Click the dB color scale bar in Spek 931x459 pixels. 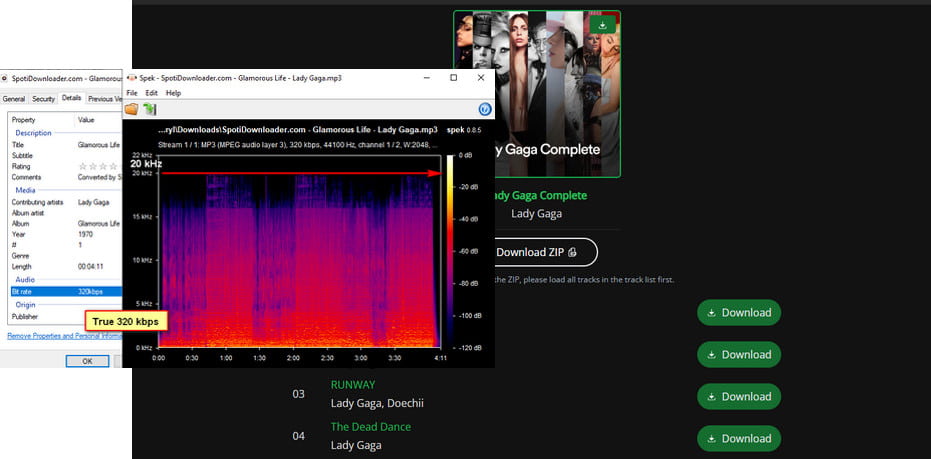click(449, 251)
